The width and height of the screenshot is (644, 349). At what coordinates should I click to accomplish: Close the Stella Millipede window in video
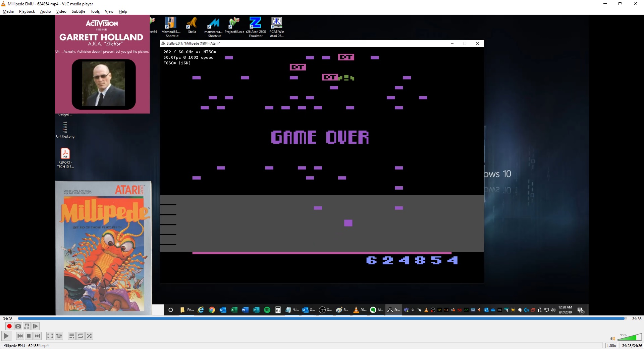coord(477,43)
